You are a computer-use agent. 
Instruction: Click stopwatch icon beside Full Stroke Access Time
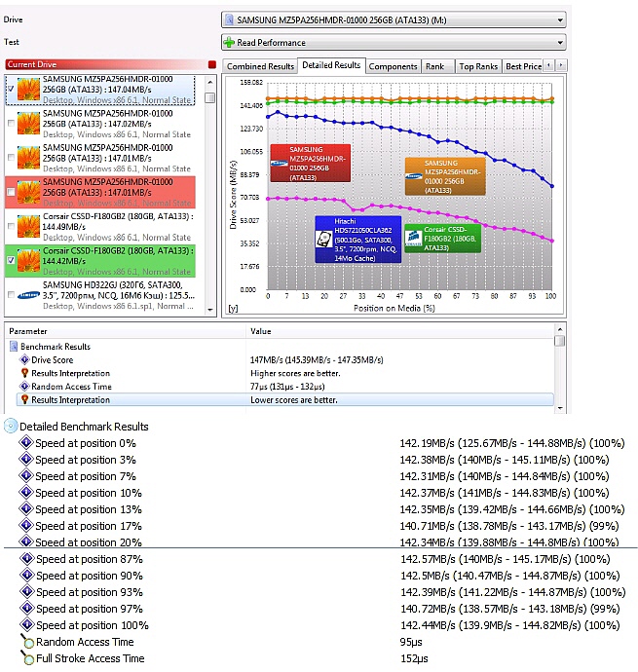coord(27,658)
